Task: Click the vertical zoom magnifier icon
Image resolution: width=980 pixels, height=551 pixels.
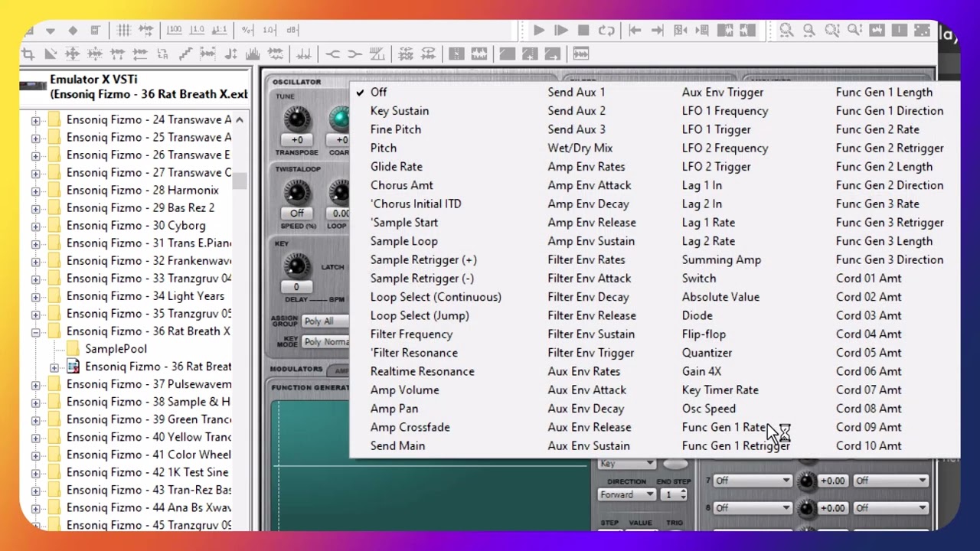Action: (x=832, y=31)
